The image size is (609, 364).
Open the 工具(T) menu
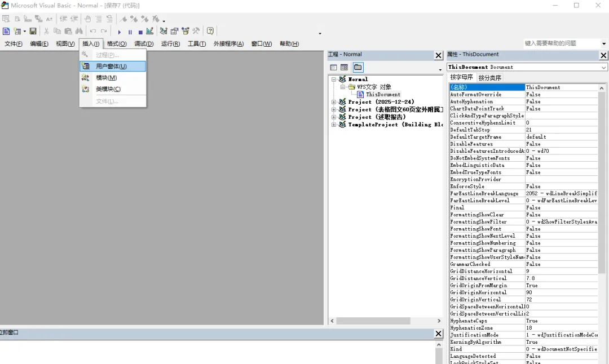(197, 44)
